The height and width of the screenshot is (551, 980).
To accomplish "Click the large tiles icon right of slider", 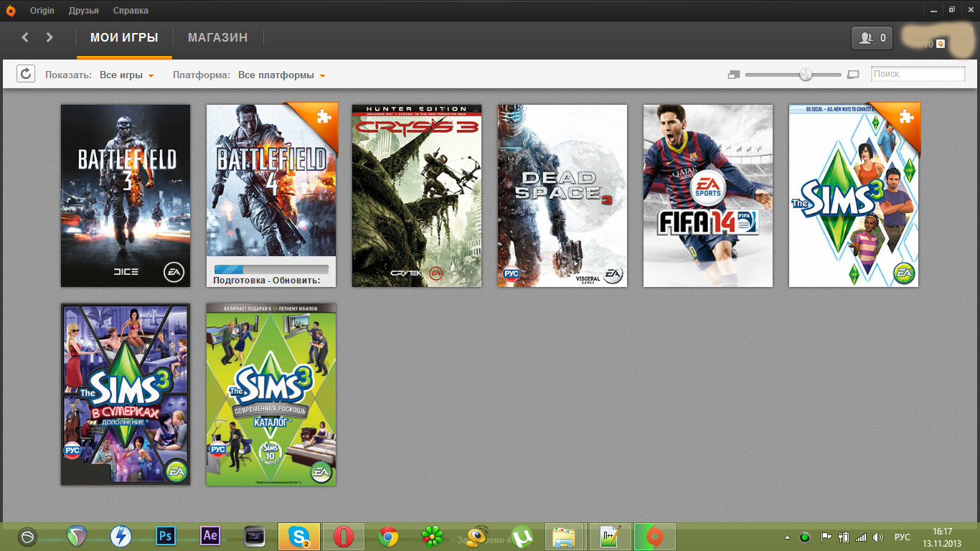I will point(853,75).
